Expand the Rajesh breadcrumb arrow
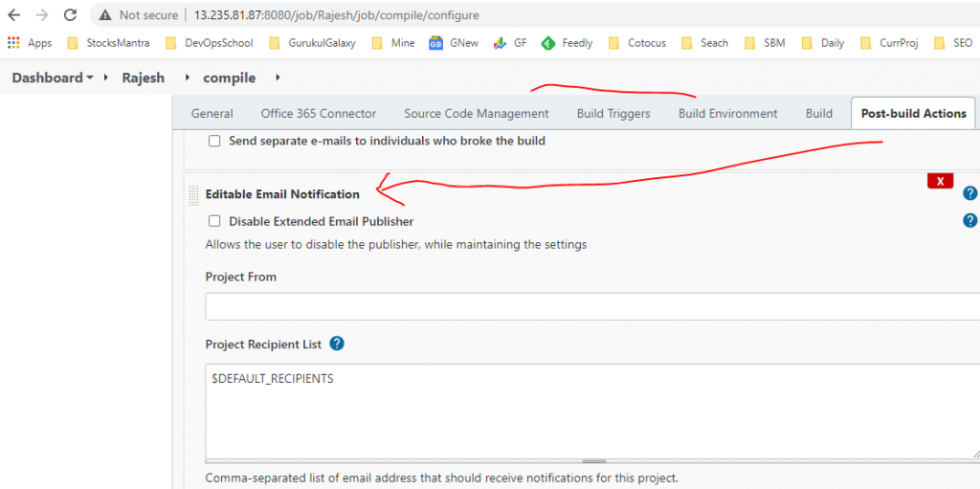Viewport: 980px width, 489px height. pyautogui.click(x=188, y=78)
